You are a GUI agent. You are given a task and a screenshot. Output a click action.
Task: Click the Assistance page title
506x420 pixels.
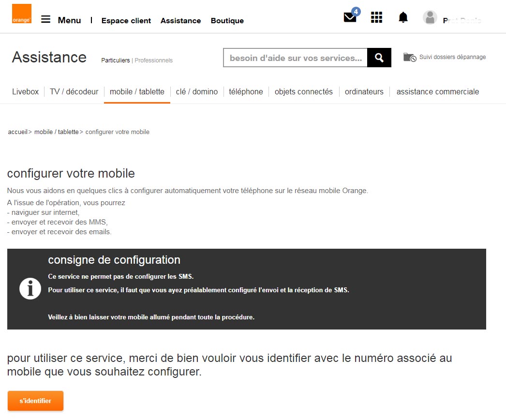pyautogui.click(x=49, y=58)
